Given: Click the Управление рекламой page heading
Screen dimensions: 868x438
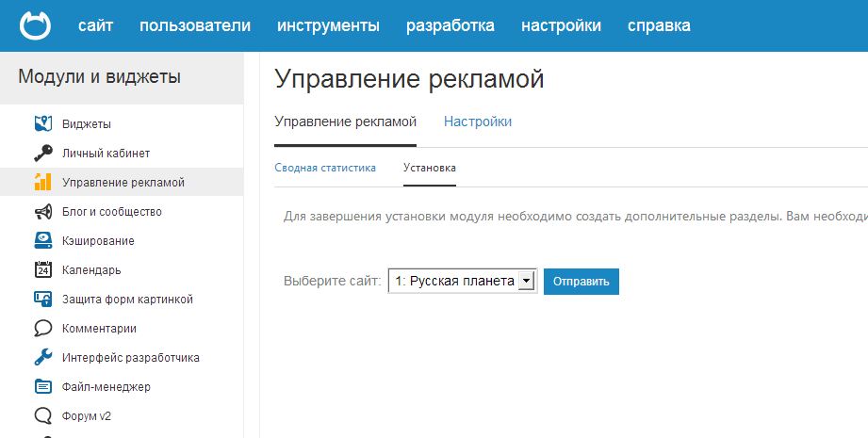Looking at the screenshot, I should [x=409, y=79].
